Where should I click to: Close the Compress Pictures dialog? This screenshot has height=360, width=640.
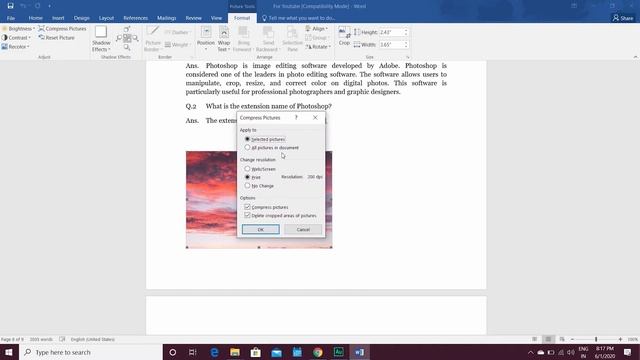click(315, 118)
